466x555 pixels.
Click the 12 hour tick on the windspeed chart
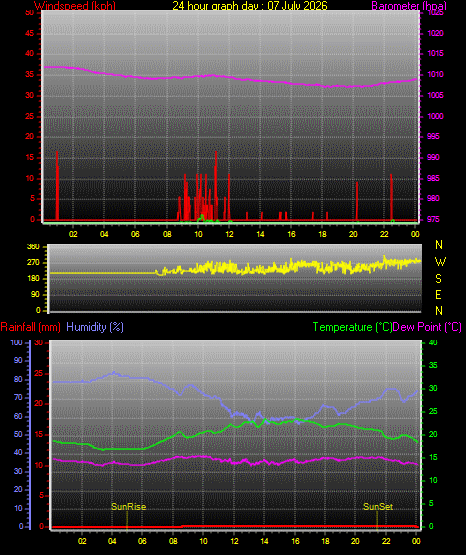(229, 234)
